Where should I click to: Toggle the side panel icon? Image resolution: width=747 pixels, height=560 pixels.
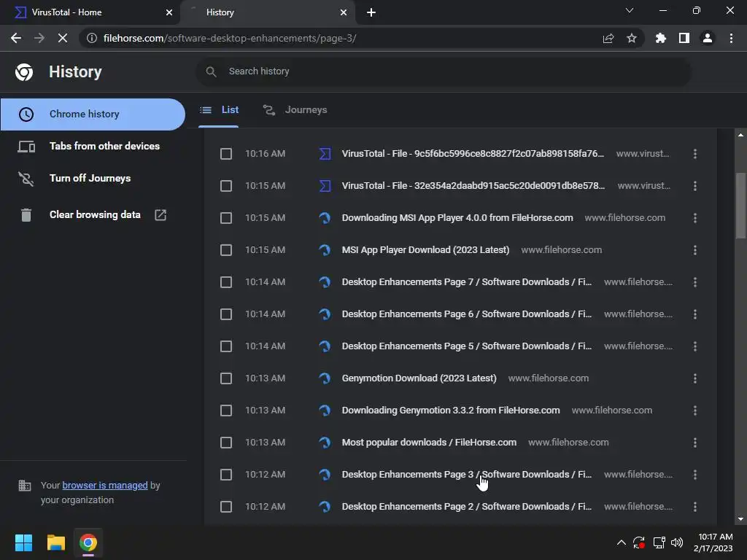684,38
